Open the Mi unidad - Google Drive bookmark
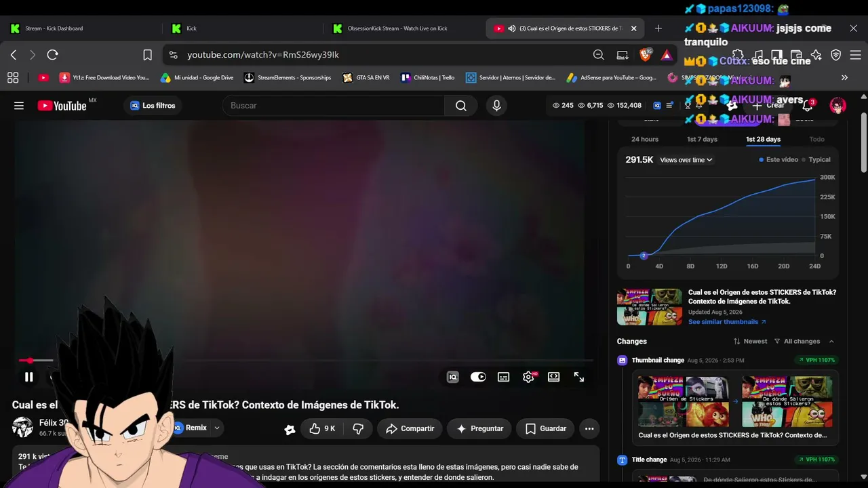 tap(197, 77)
